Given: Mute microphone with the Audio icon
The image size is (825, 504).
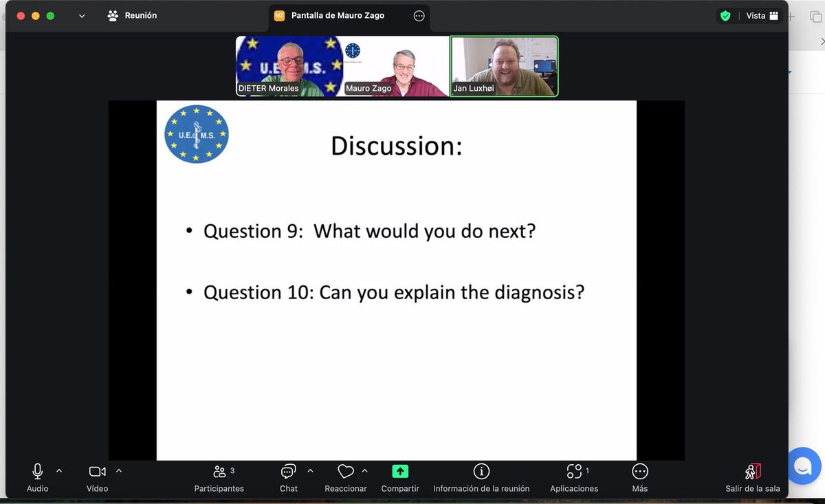Looking at the screenshot, I should point(37,472).
